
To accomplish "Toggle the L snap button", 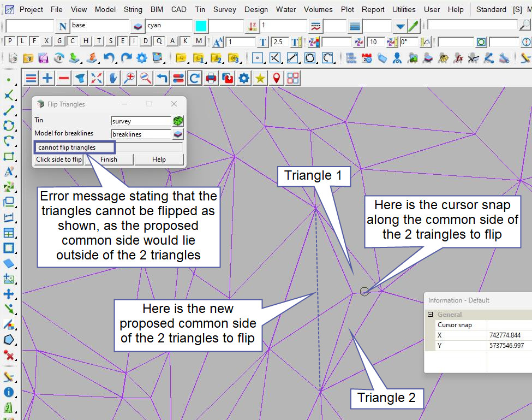I will click(22, 42).
